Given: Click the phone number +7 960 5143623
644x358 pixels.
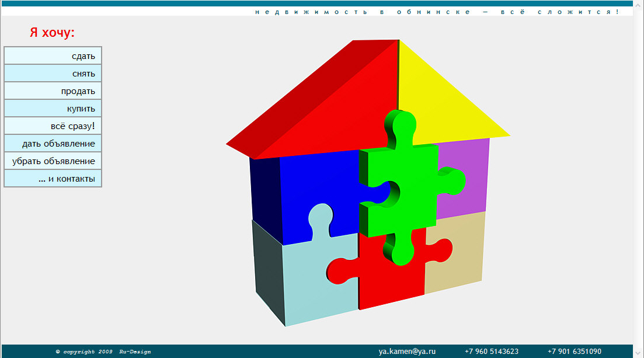Looking at the screenshot, I should 491,352.
